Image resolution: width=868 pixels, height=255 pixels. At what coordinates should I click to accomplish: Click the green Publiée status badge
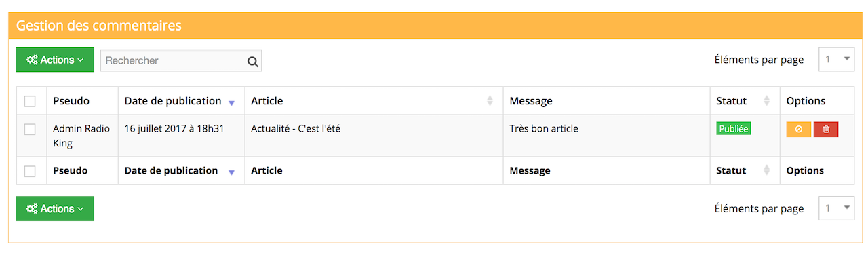coord(734,129)
